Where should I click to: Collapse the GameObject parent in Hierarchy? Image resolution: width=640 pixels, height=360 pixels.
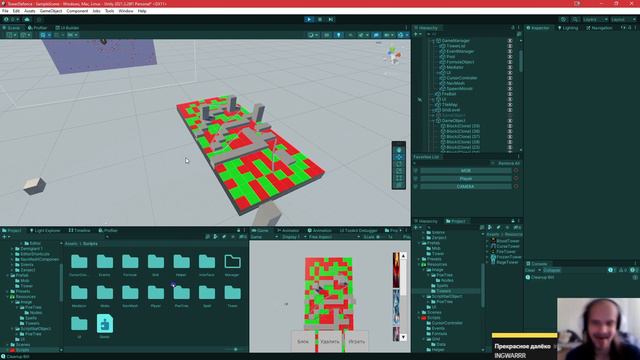433,121
